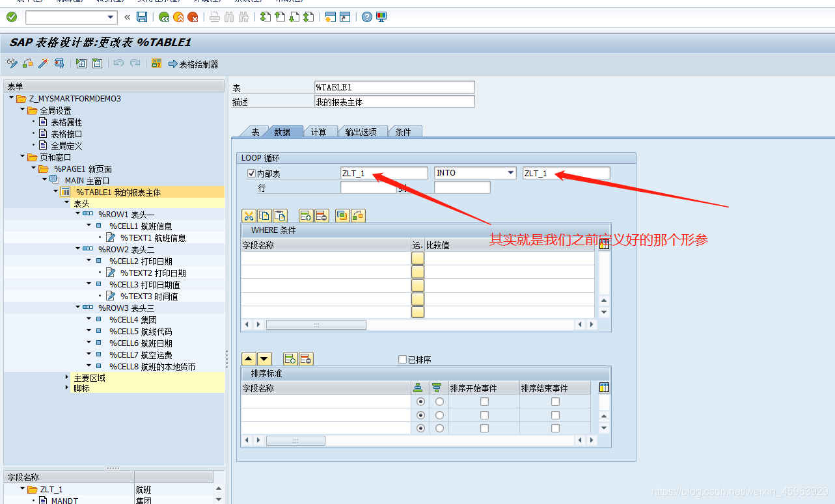This screenshot has width=835, height=504.
Task: Click the Display/Change glasses pencil icon
Action: pos(12,64)
